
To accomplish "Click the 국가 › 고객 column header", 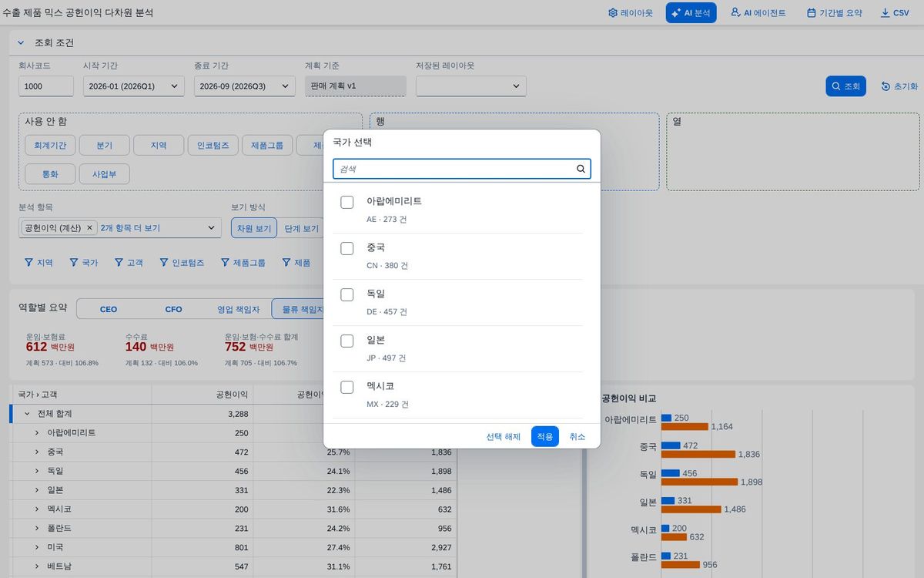I will click(81, 395).
